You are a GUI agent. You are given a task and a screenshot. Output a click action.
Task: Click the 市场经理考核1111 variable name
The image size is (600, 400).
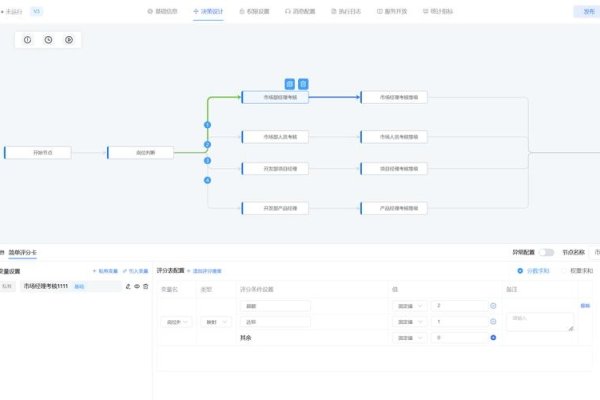pyautogui.click(x=46, y=286)
